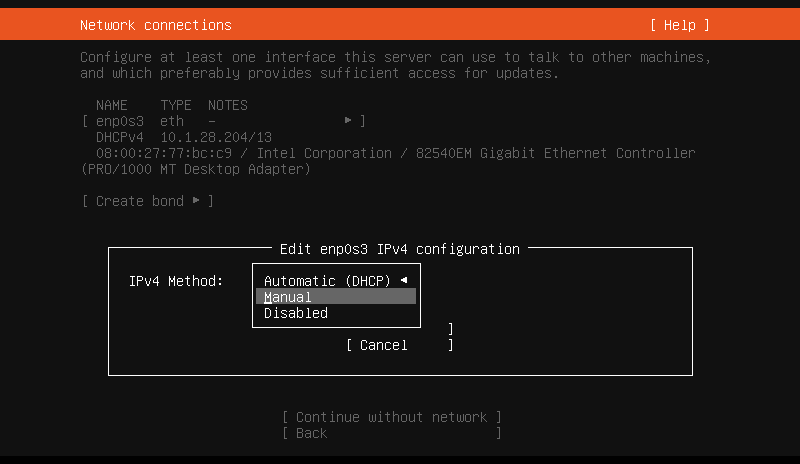Select the Manual IPv4 method option

288,297
